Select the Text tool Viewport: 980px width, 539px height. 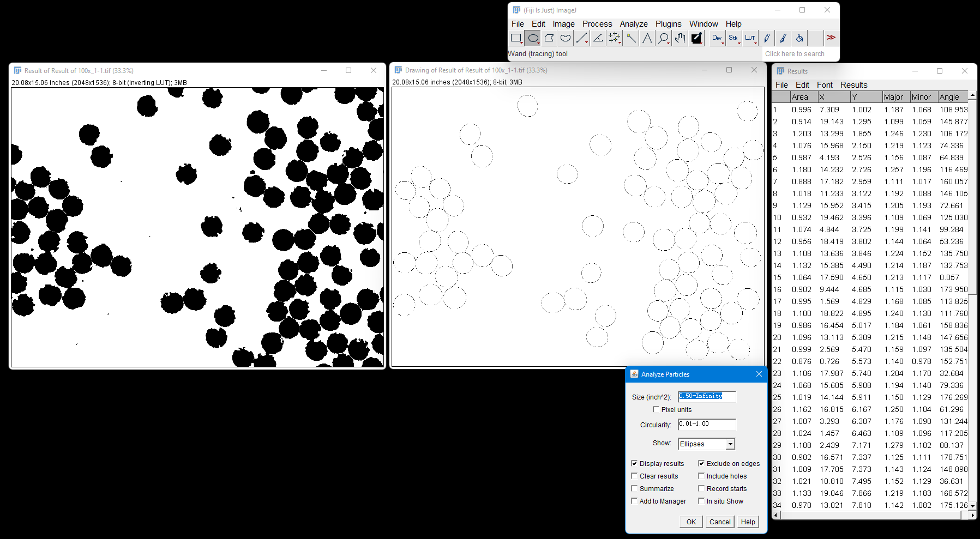tap(647, 38)
